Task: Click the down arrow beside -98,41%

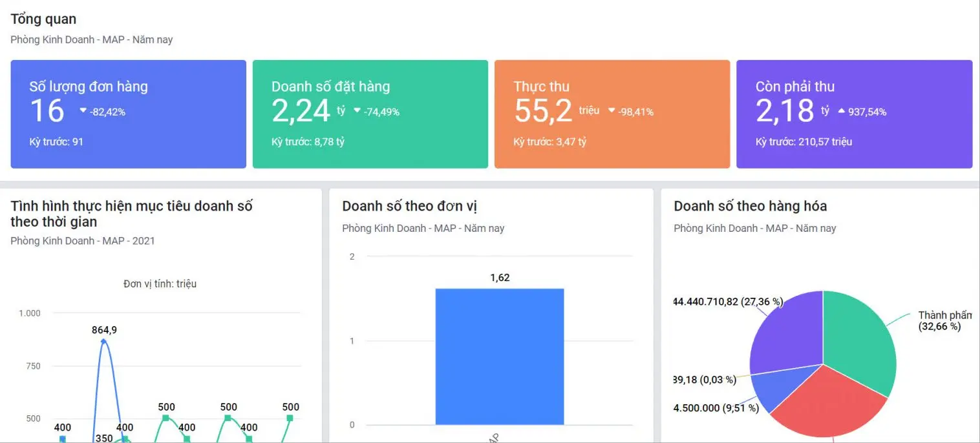Action: coord(612,111)
